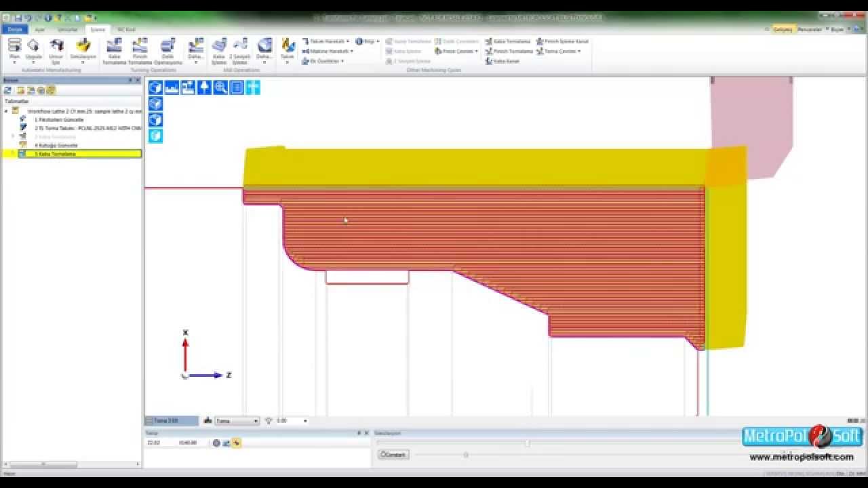The height and width of the screenshot is (488, 868).
Task: Click the third cube icon in vertical toolbar
Action: 155,120
